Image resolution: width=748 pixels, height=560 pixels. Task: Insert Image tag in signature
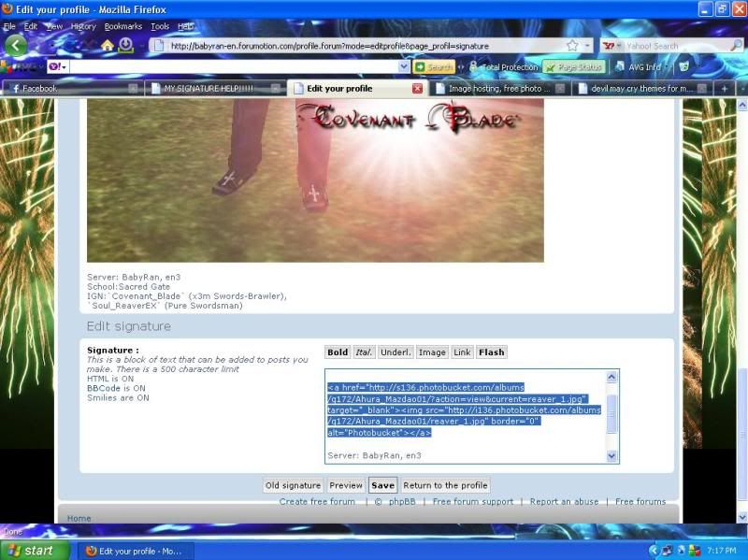[x=432, y=352]
